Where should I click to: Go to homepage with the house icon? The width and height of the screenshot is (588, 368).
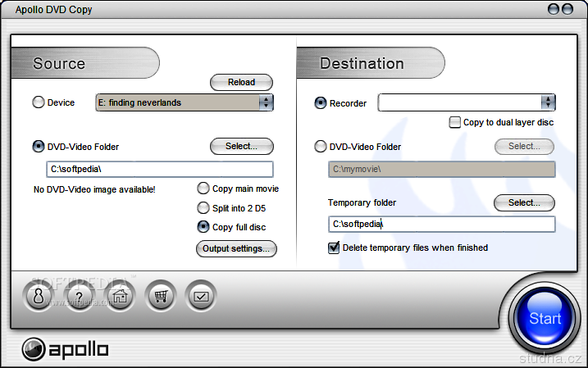[x=120, y=296]
